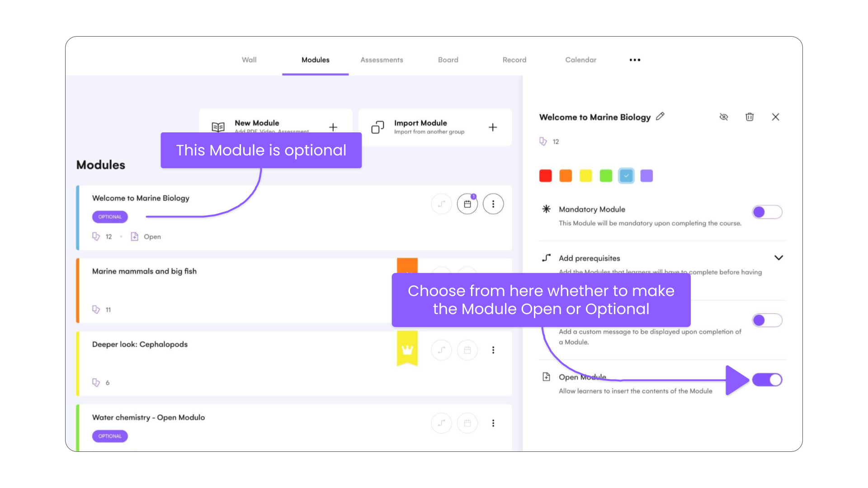This screenshot has width=868, height=488.
Task: Open the Board tab
Action: pyautogui.click(x=448, y=60)
